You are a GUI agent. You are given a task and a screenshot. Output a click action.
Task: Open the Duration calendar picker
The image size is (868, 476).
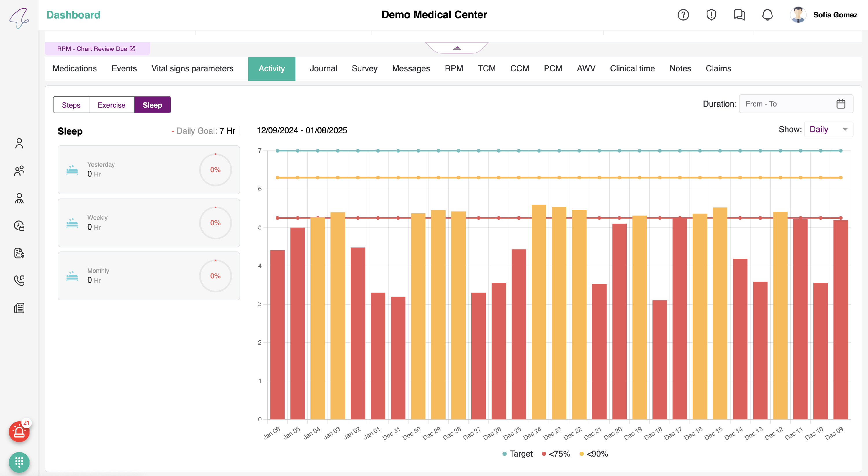[x=841, y=104]
